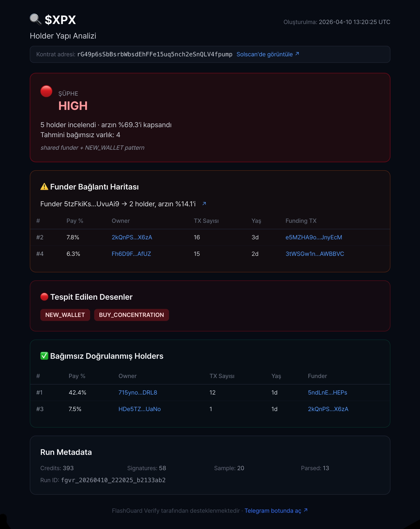
Task: Click the arrow icon after Telegram botunda aç
Action: (306, 510)
